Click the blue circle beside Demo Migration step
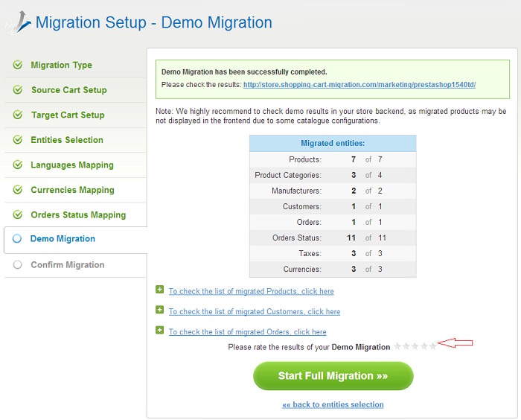 17,238
